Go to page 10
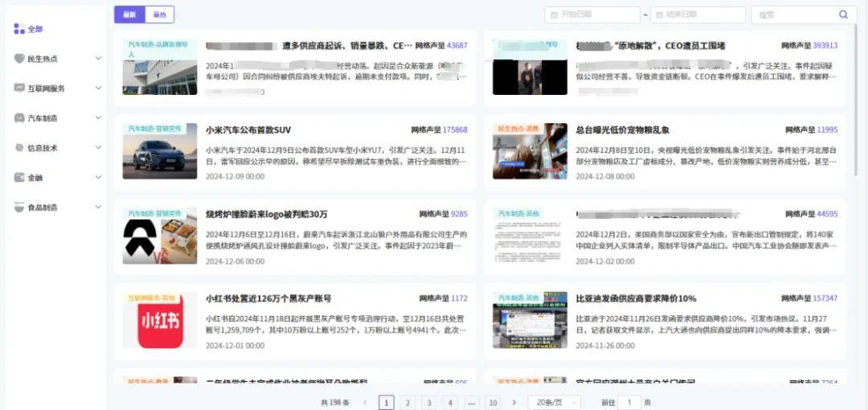 click(493, 403)
